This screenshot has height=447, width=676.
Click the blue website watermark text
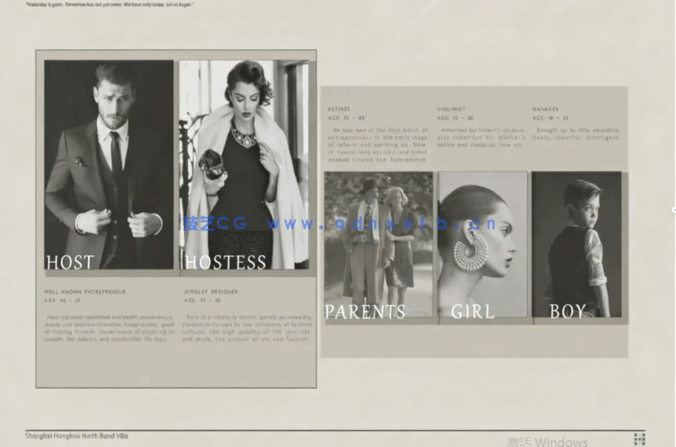tap(339, 222)
